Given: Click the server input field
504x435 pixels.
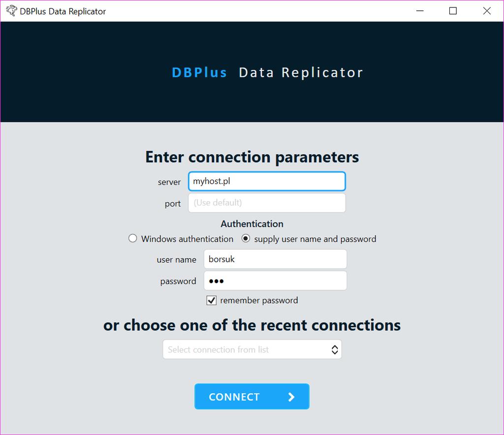Looking at the screenshot, I should point(267,181).
